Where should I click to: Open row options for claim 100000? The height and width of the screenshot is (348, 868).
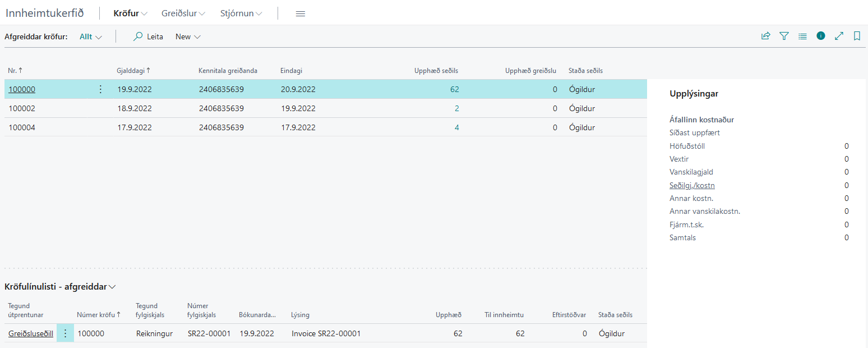(100, 89)
